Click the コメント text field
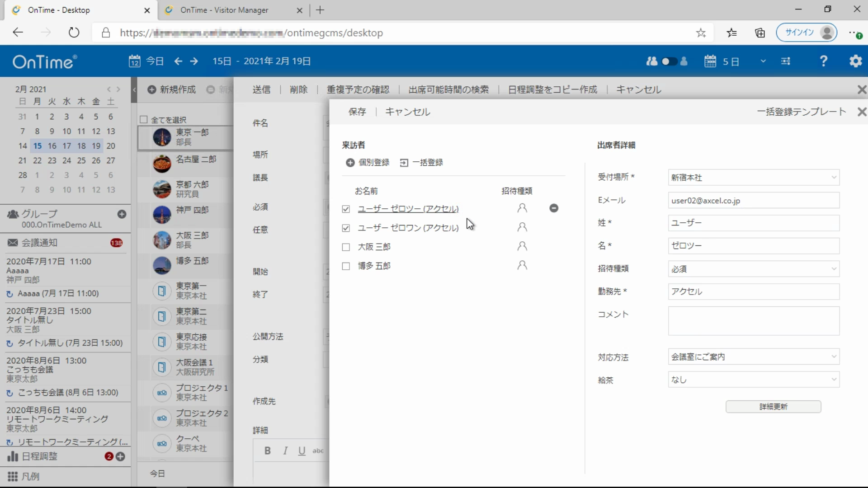 pos(753,321)
